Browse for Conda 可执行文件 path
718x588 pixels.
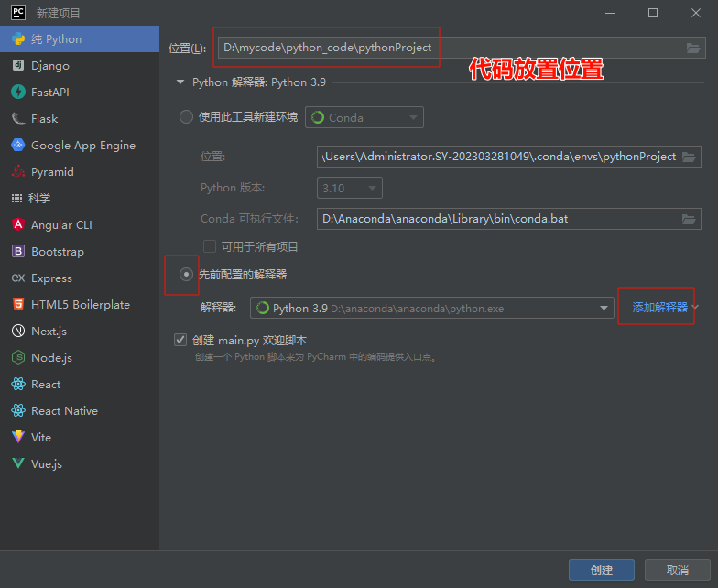[689, 220]
